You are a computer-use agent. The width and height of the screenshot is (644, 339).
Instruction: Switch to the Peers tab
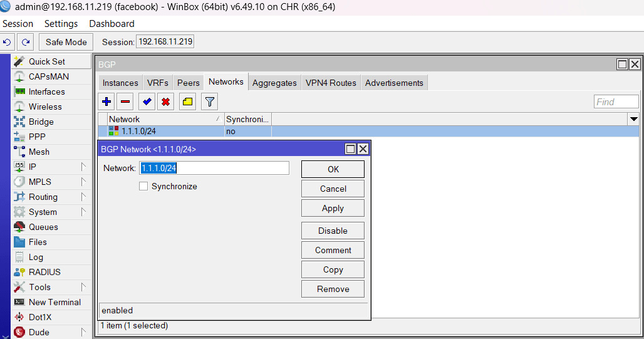click(188, 83)
